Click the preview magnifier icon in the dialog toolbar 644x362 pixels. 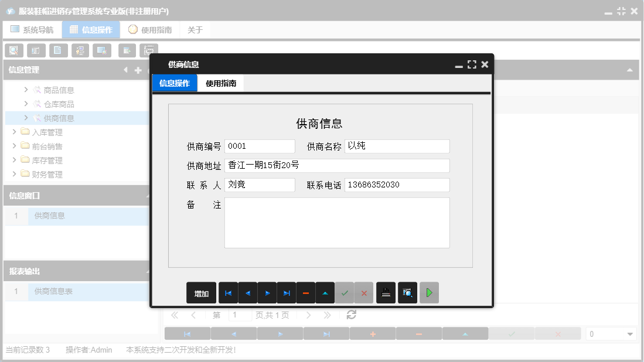pyautogui.click(x=407, y=292)
